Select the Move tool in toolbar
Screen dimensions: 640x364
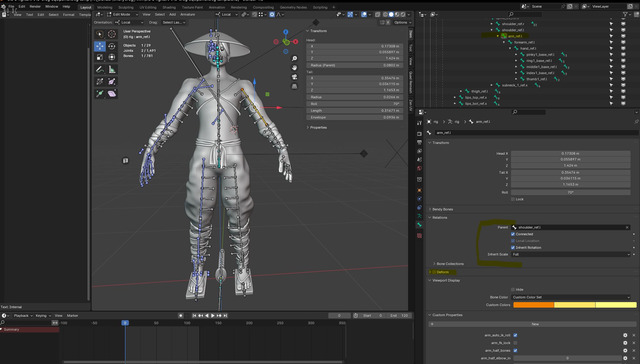click(x=100, y=46)
